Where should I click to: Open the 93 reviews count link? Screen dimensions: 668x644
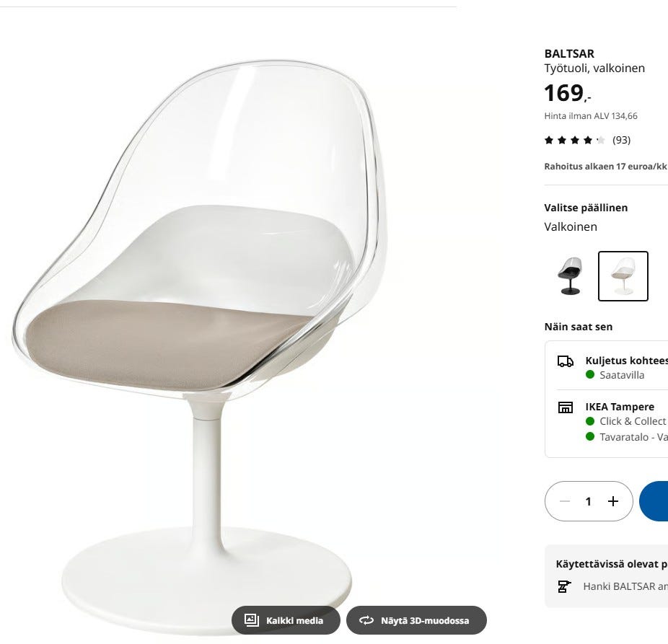621,140
